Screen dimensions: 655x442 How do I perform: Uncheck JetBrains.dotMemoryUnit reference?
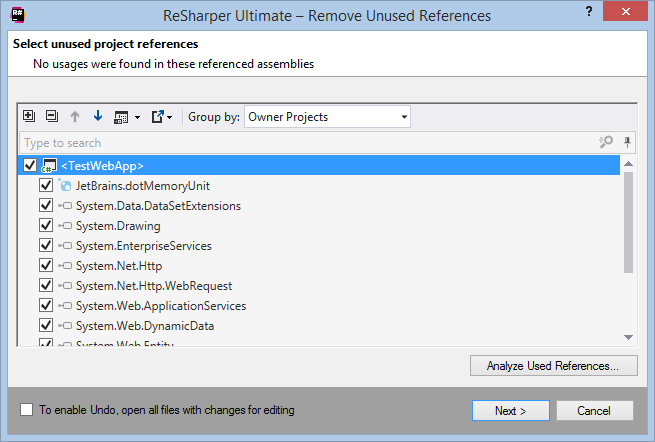tap(46, 185)
